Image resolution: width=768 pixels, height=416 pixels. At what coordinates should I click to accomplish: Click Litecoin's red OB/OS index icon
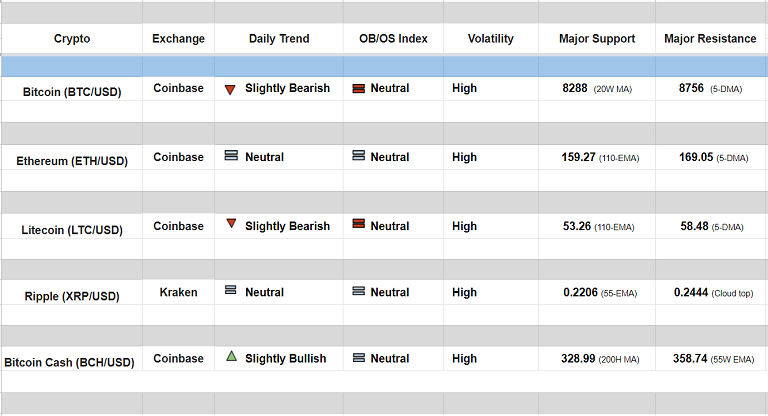pos(358,225)
